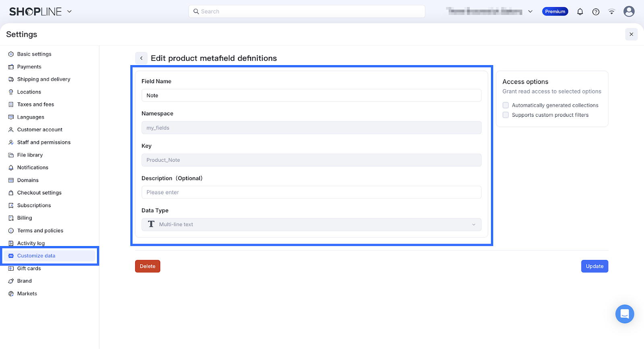This screenshot has width=644, height=349.
Task: Open the chat support bubble
Action: pos(624,314)
